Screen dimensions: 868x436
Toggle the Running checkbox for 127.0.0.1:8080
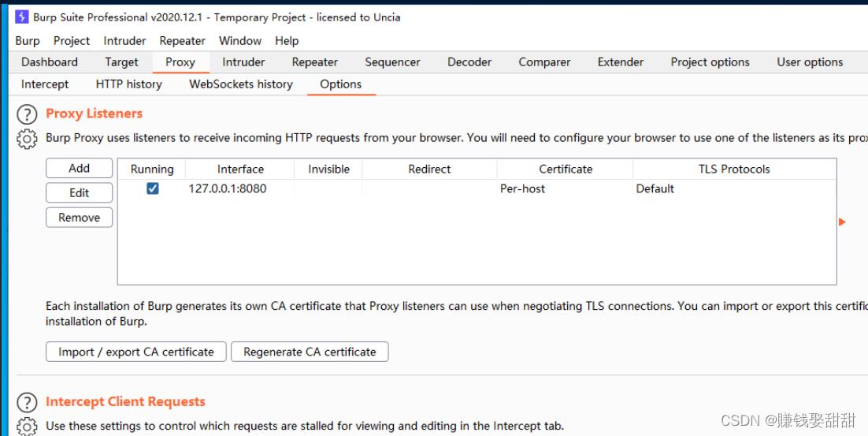tap(153, 188)
